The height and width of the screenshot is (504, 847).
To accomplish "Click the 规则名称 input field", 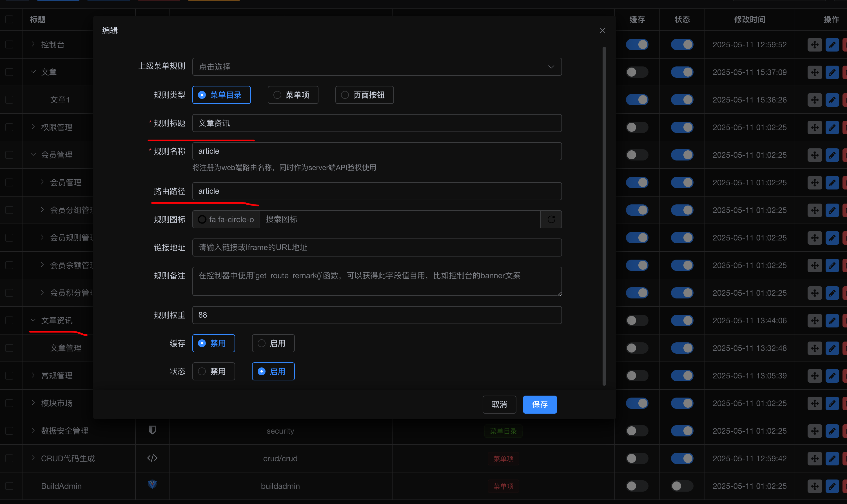I will click(377, 151).
